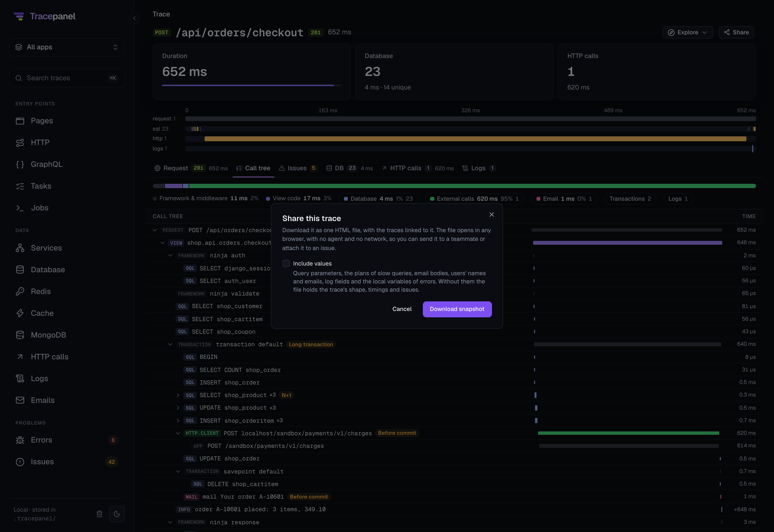
Task: Focus the Search traces field
Action: pos(67,78)
